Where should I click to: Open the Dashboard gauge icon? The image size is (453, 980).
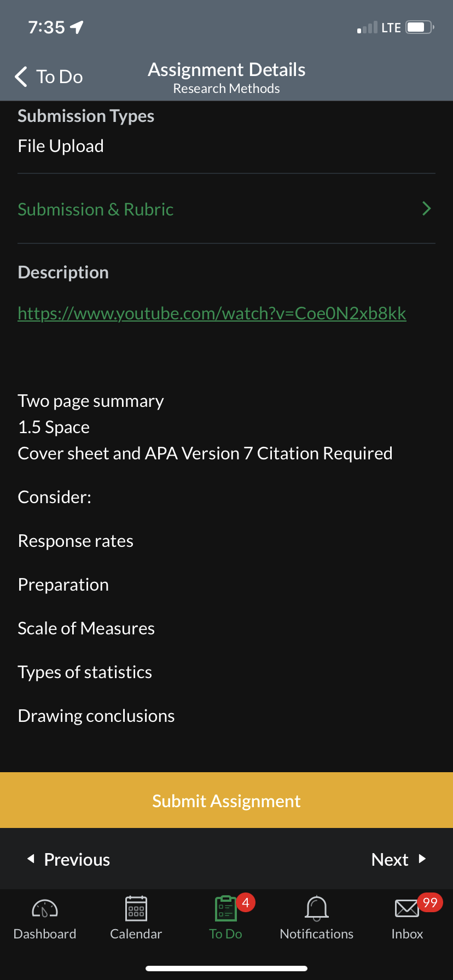tap(45, 909)
